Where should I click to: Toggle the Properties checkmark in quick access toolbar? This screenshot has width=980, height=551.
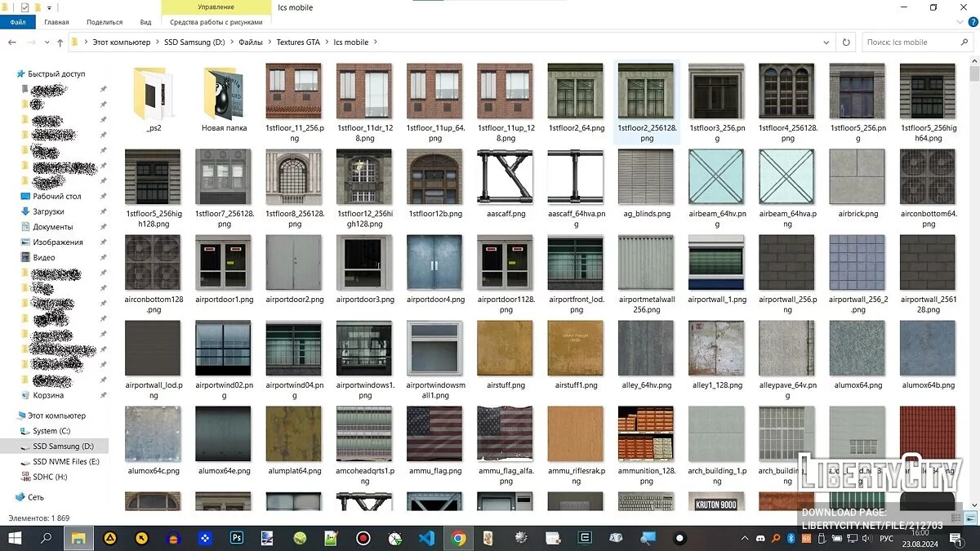pos(24,7)
